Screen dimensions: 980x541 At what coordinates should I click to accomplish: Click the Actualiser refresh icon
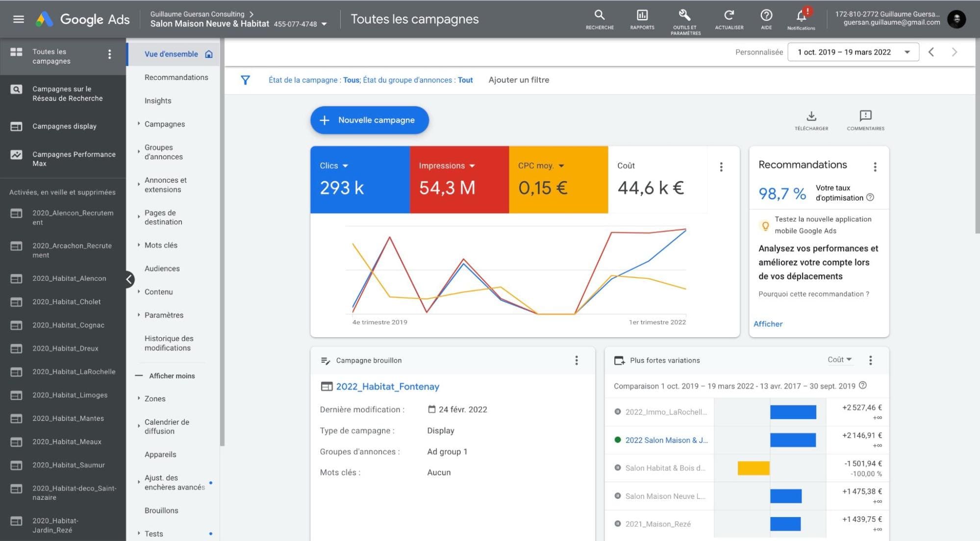point(729,20)
